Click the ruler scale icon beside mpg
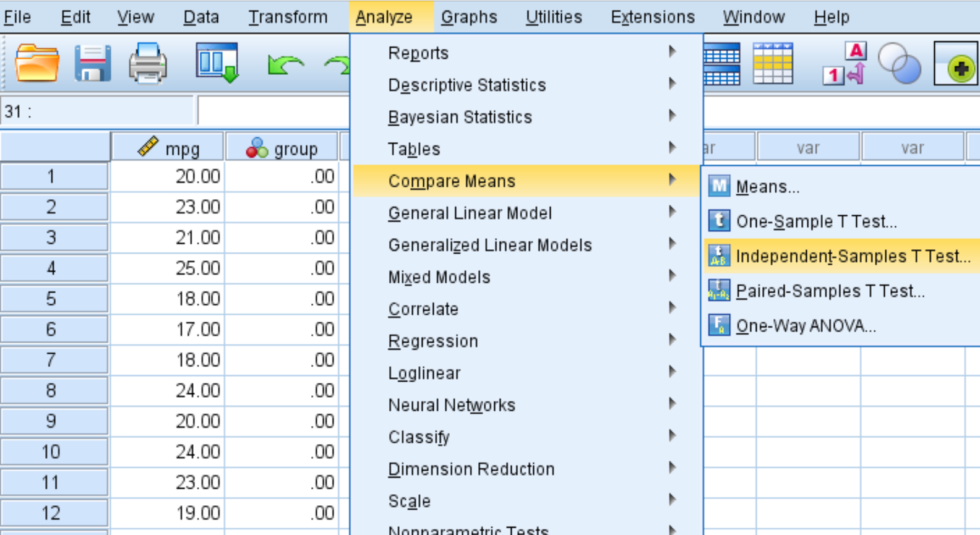 [148, 147]
